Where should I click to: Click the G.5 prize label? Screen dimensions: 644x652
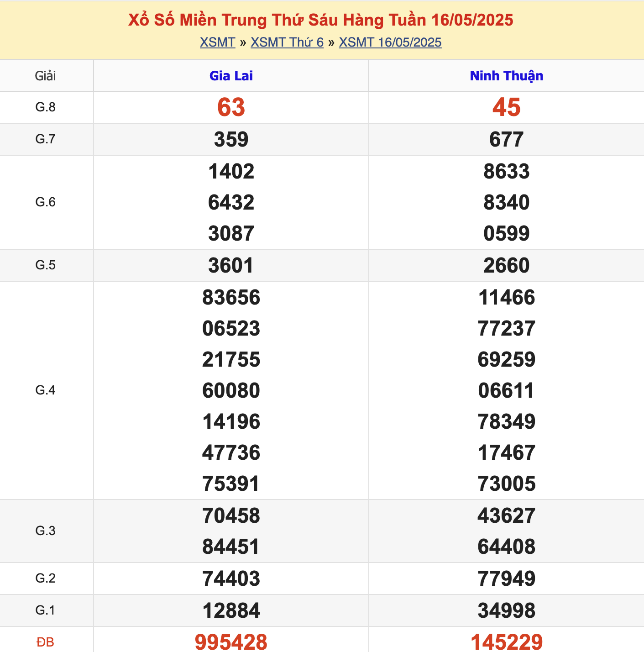tap(46, 265)
